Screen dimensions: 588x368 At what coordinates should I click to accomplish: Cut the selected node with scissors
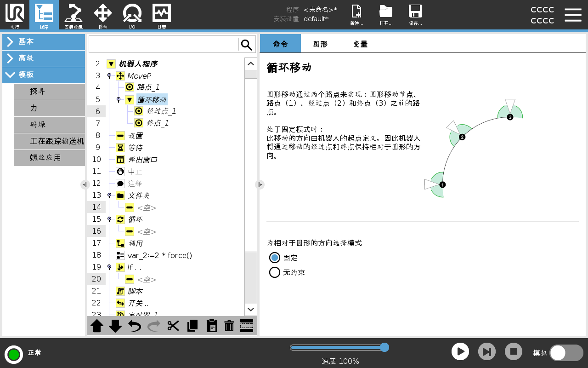click(173, 326)
